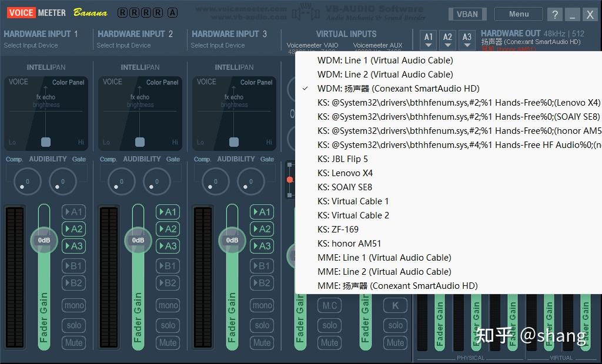Expand the A2 hardware out device list

(447, 40)
